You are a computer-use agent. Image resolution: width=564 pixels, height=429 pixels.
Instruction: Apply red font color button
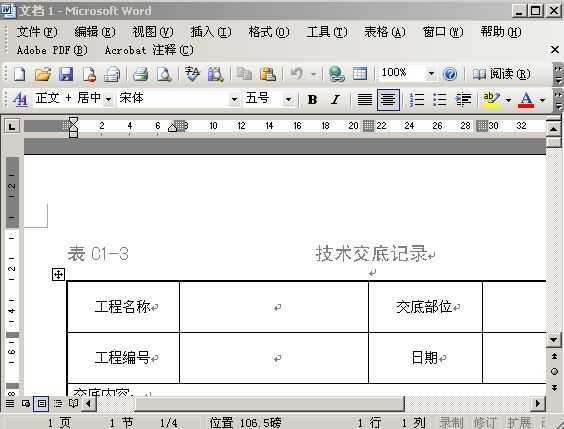pos(526,99)
